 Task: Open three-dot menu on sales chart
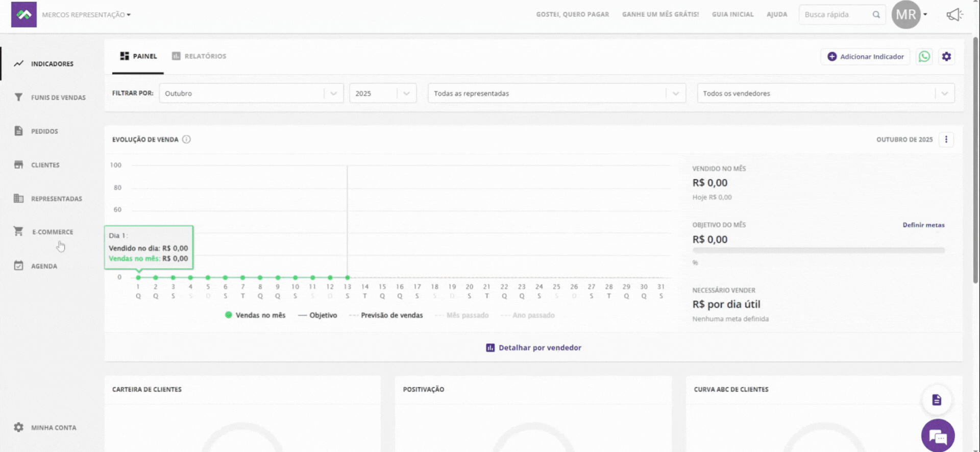[946, 139]
